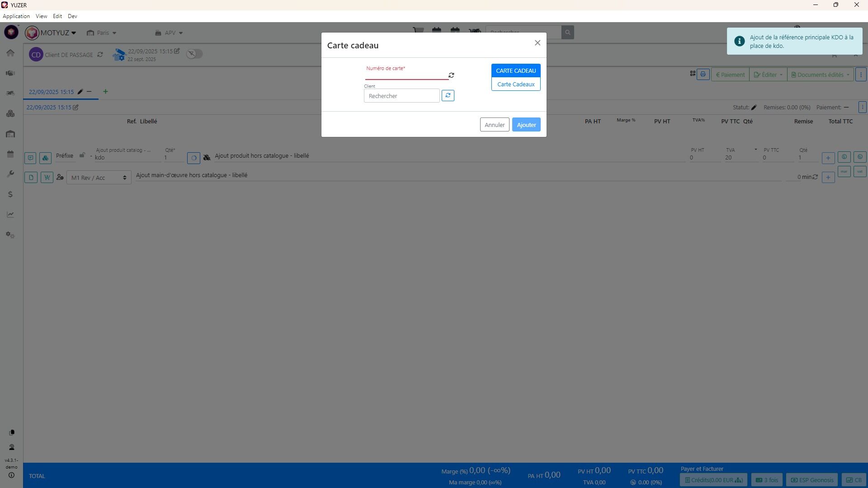Toggle the switch next to order date
This screenshot has height=488, width=868.
pos(194,54)
